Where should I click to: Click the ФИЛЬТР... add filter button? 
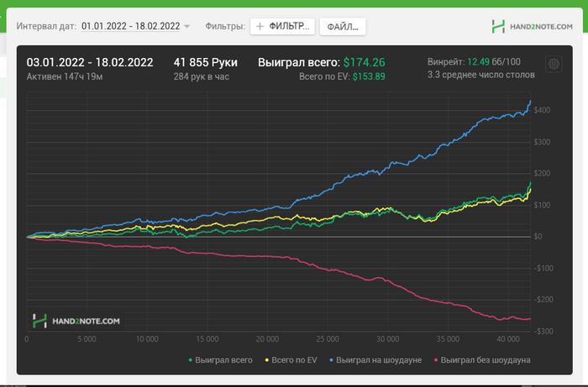coord(282,26)
